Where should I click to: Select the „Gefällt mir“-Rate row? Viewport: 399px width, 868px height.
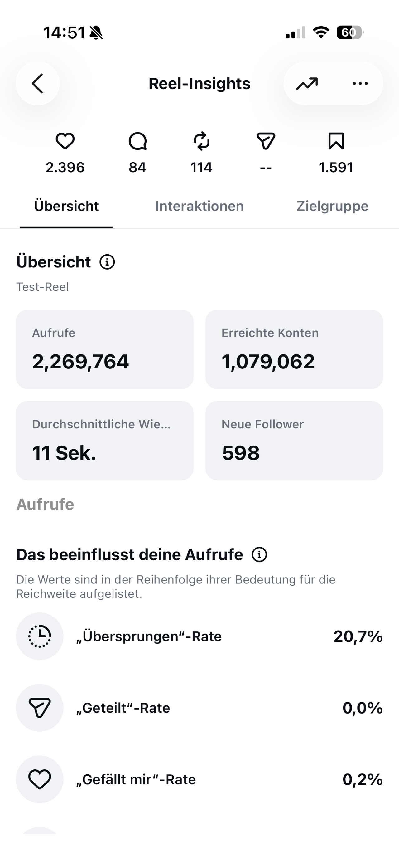point(199,779)
